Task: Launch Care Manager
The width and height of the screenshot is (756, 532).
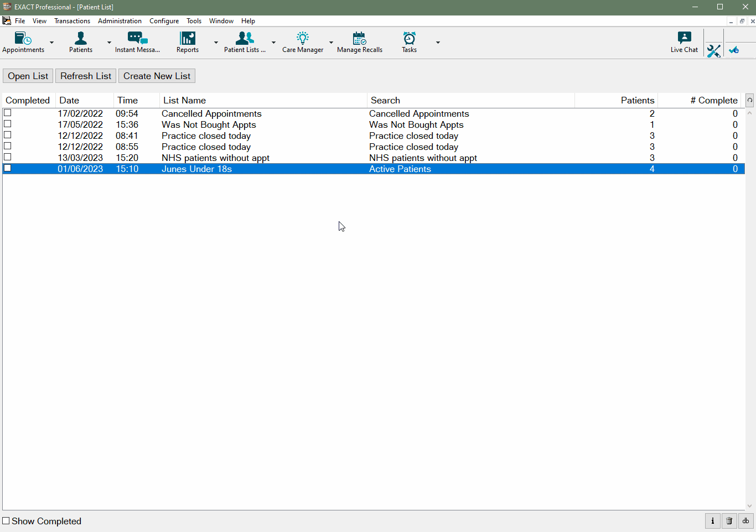Action: (x=302, y=40)
